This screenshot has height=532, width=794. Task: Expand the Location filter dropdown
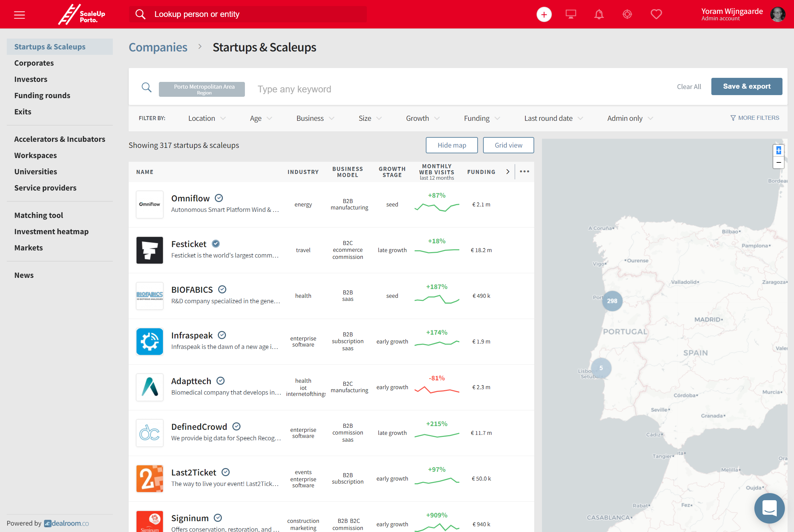click(207, 118)
